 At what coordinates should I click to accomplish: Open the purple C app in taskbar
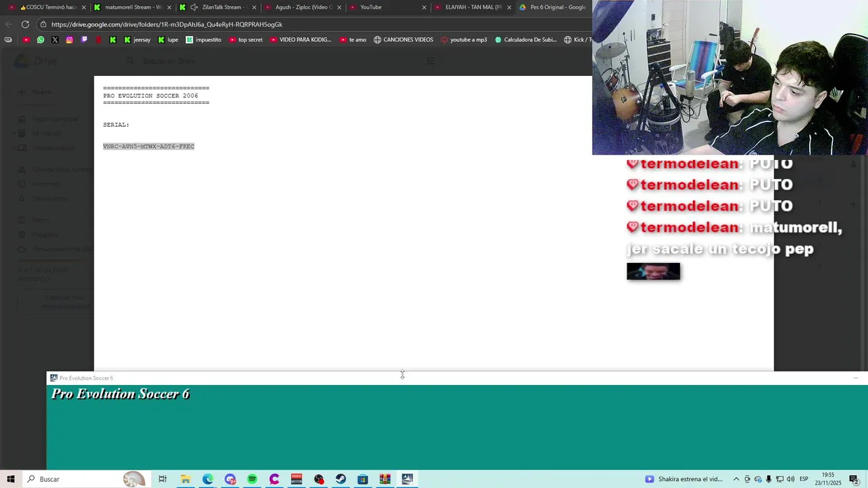click(x=274, y=479)
